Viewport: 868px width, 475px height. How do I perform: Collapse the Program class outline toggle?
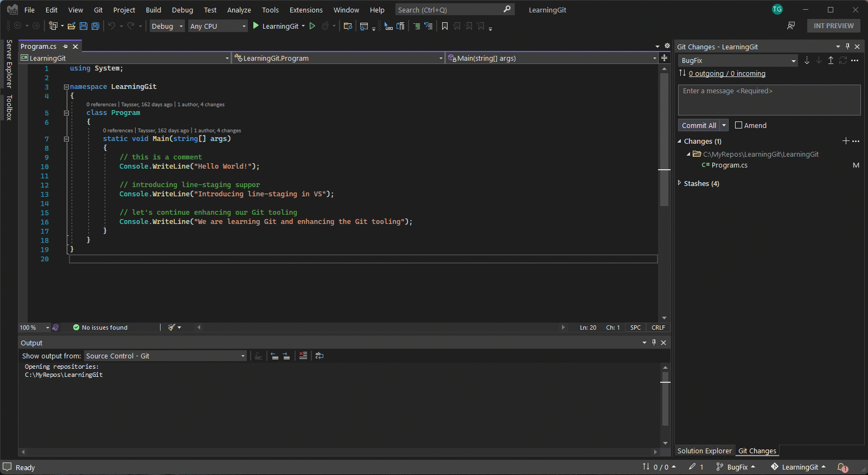point(66,113)
